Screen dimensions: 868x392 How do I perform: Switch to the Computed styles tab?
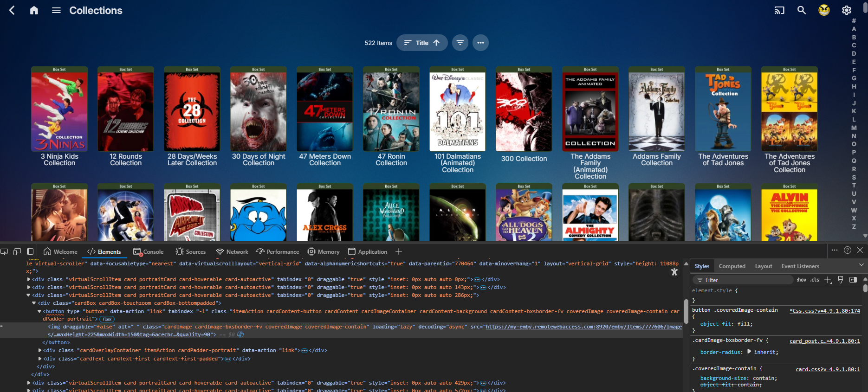pyautogui.click(x=732, y=266)
